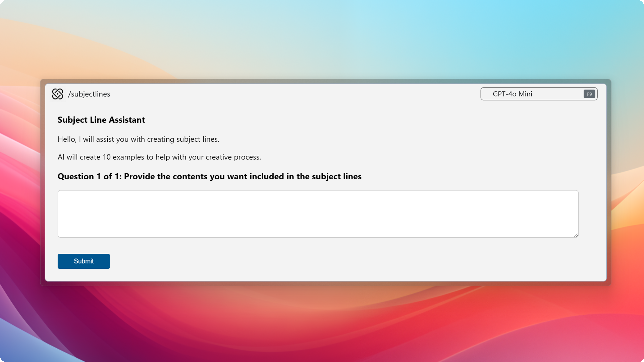
Task: Click the 'AI will create 10 examples' text
Action: (159, 157)
